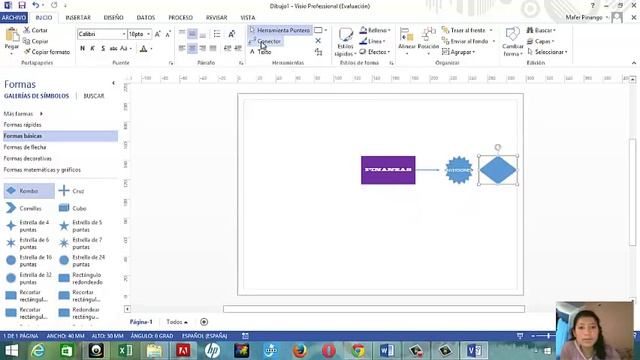Click the increase indent icon
Image resolution: width=640 pixels, height=360 pixels.
point(238,48)
